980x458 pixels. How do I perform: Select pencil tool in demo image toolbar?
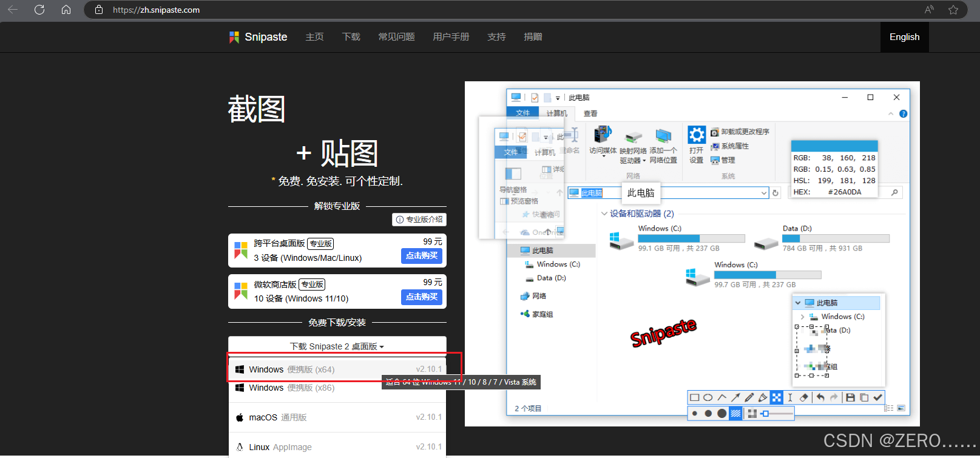pyautogui.click(x=749, y=398)
